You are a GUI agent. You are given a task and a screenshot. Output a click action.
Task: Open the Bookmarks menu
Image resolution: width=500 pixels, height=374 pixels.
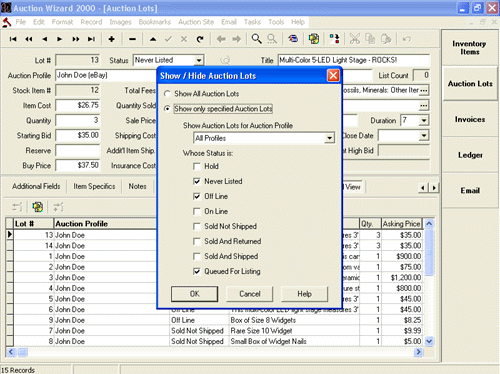[x=155, y=22]
